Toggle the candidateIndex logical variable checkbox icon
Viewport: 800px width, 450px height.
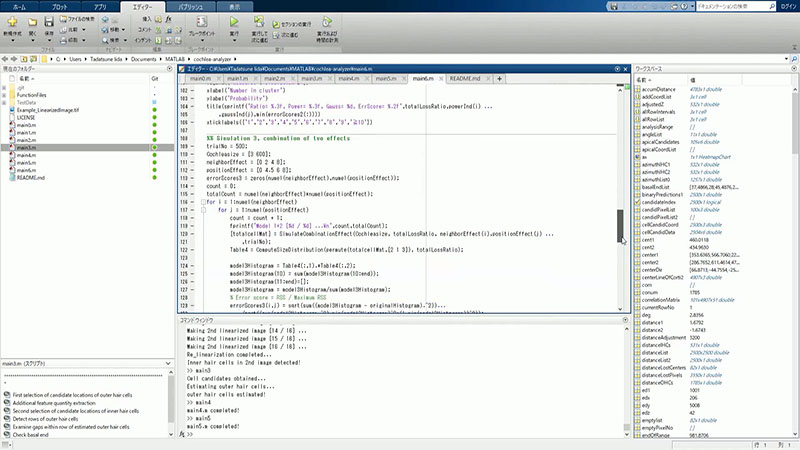click(x=637, y=202)
